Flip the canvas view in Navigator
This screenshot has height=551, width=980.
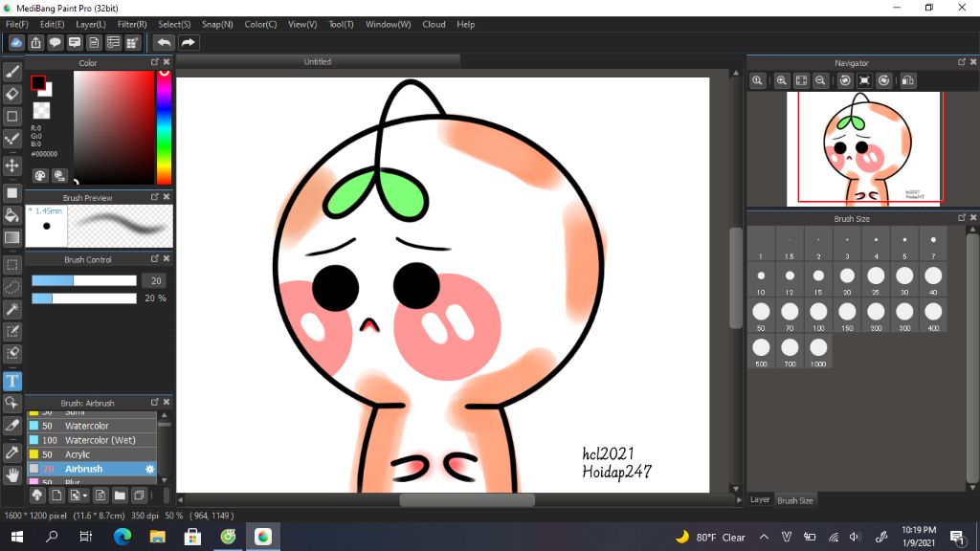[908, 81]
